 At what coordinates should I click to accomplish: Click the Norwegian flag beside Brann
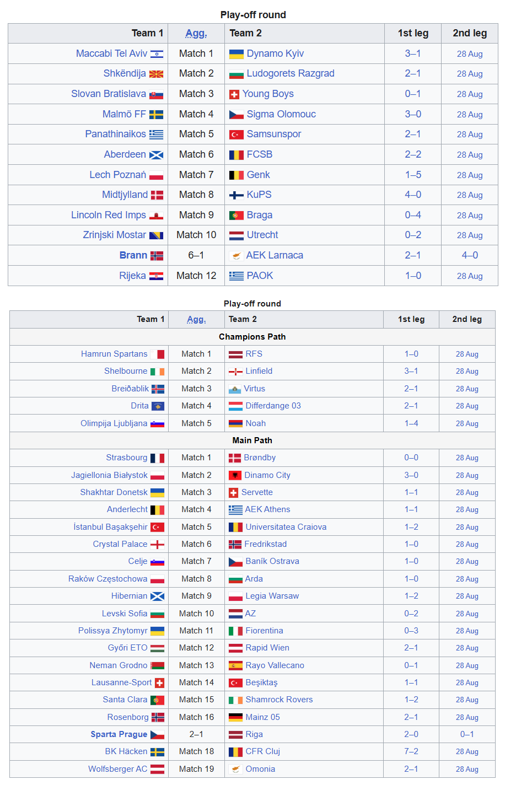[157, 256]
